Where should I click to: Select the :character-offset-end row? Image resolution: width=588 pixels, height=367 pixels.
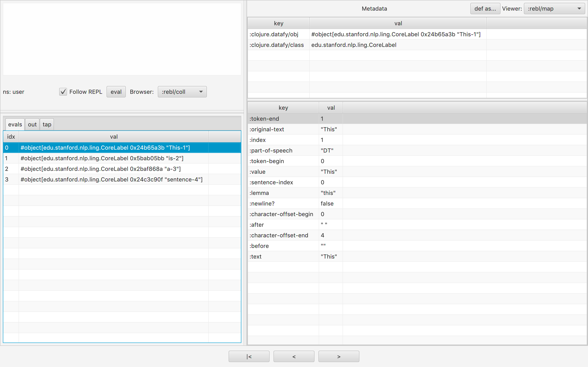[279, 235]
